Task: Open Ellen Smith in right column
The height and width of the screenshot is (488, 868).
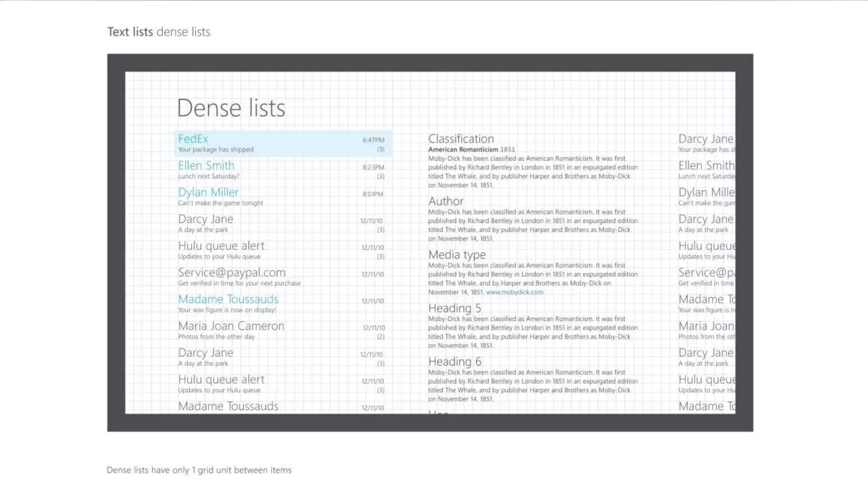Action: pyautogui.click(x=706, y=166)
